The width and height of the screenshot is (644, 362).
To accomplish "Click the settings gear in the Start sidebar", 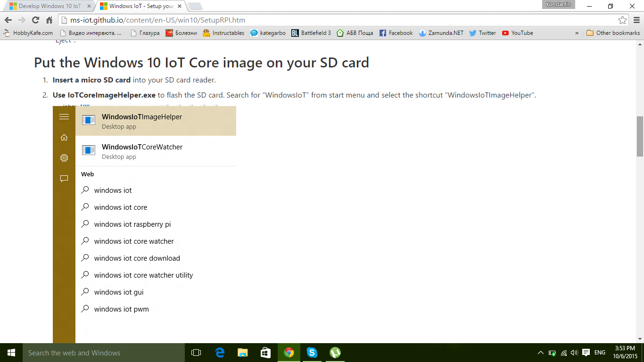I will (x=64, y=158).
